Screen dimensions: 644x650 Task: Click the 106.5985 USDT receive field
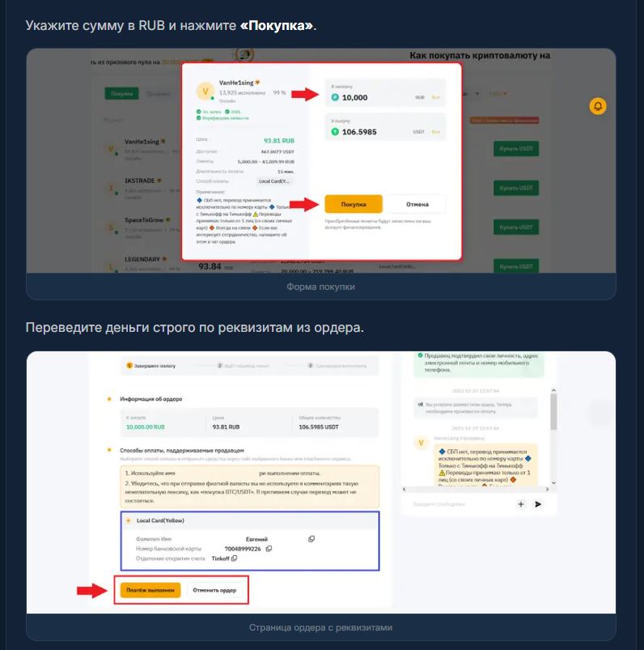pyautogui.click(x=385, y=127)
